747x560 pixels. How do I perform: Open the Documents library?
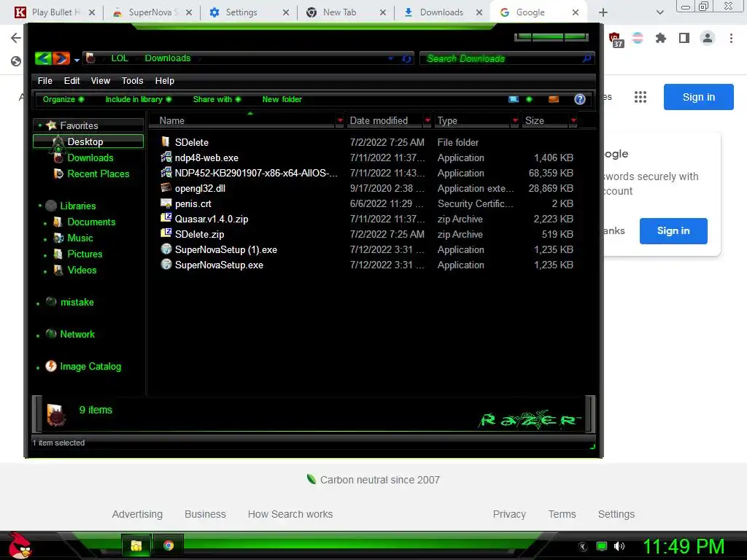click(x=91, y=222)
